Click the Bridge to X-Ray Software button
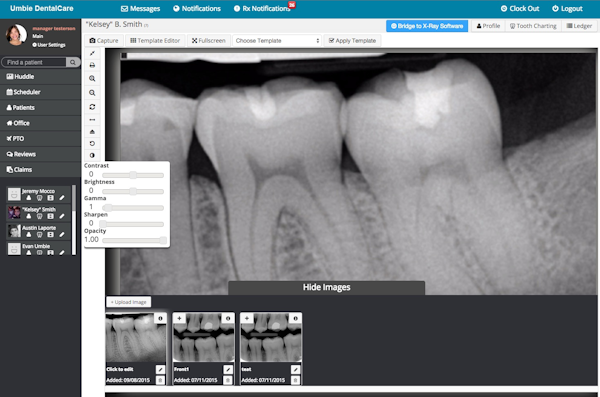600x397 pixels. point(427,26)
